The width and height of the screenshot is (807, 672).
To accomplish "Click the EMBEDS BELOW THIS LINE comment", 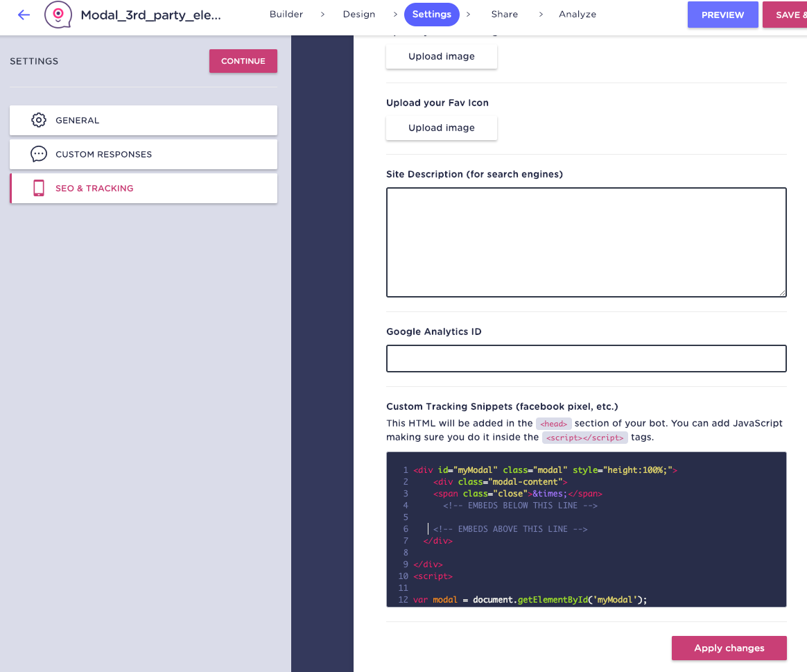I will [x=521, y=506].
